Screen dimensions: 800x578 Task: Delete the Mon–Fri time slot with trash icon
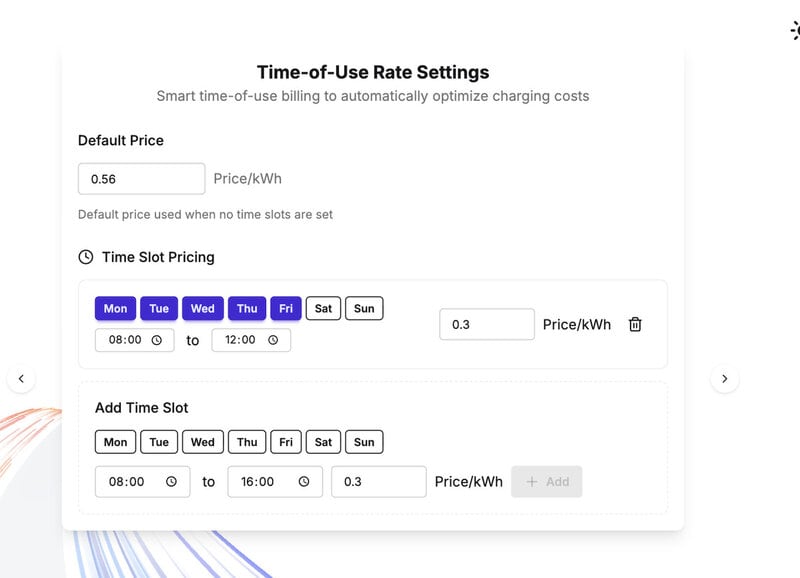635,324
